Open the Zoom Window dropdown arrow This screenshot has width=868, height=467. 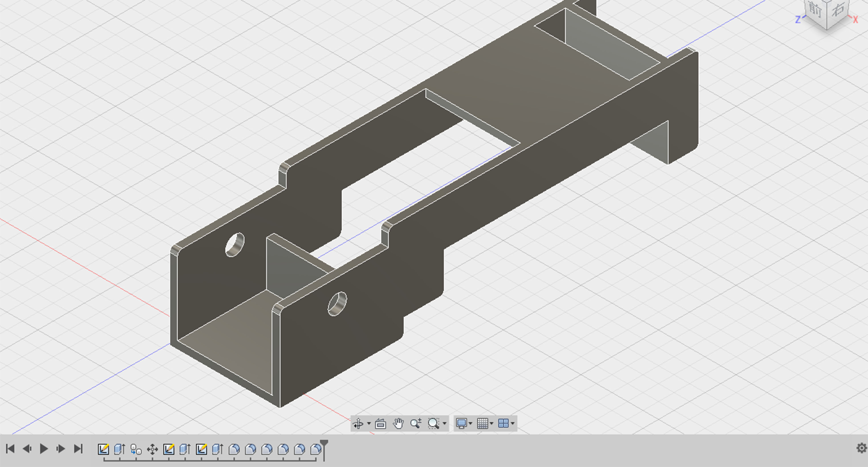coord(444,424)
